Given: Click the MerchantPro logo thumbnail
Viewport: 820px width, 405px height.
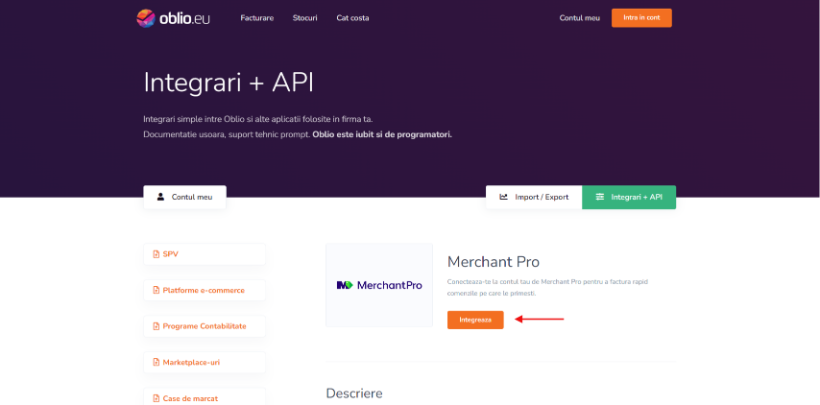Looking at the screenshot, I should [x=379, y=285].
